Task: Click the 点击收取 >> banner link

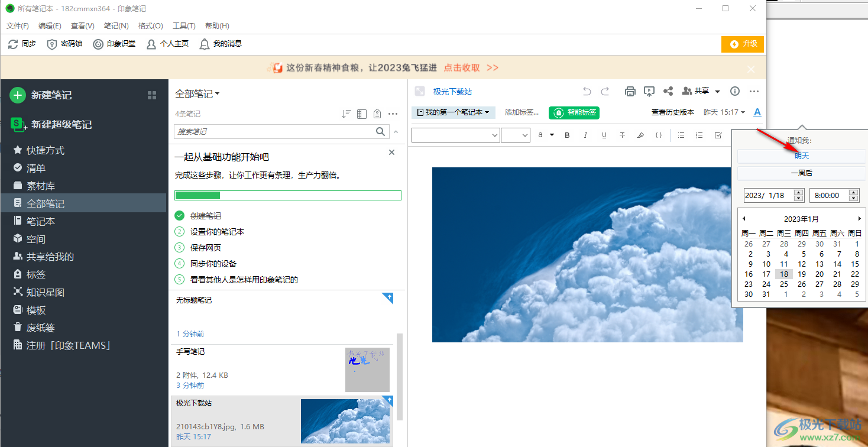Action: point(471,68)
